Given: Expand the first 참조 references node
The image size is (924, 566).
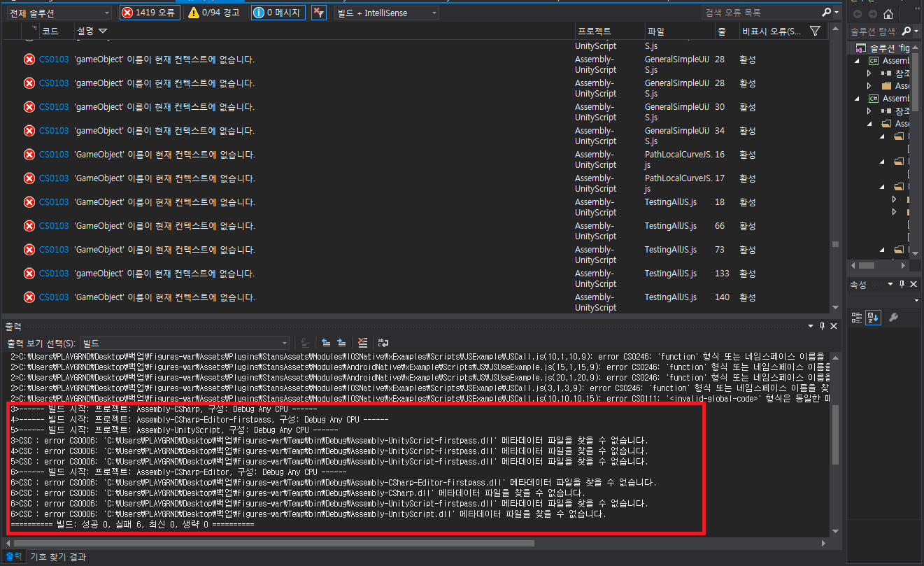Looking at the screenshot, I should 869,73.
